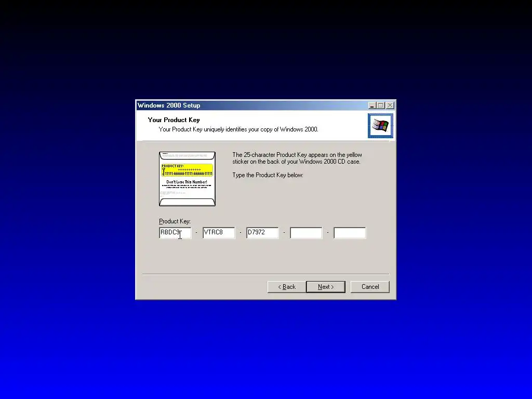Cancel the Windows 2000 Setup
The width and height of the screenshot is (532, 399).
(x=370, y=287)
